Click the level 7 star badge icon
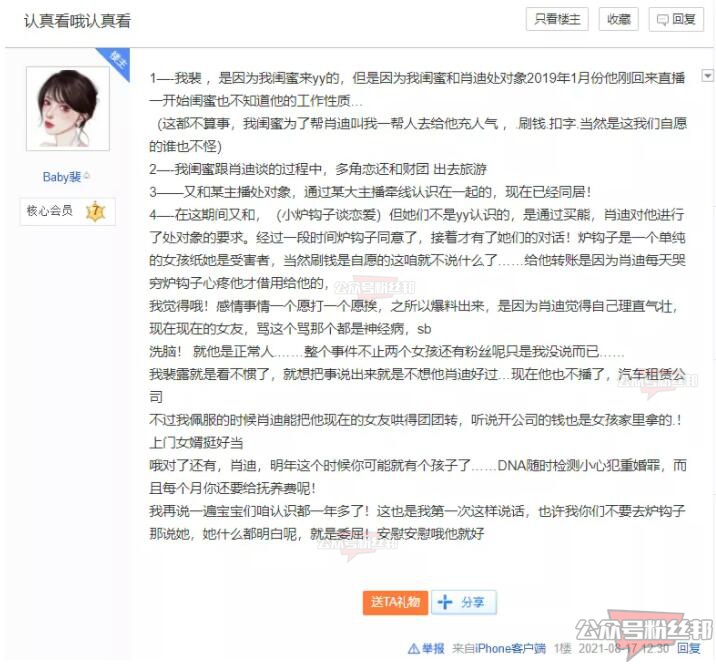This screenshot has width=716, height=664. tap(95, 211)
